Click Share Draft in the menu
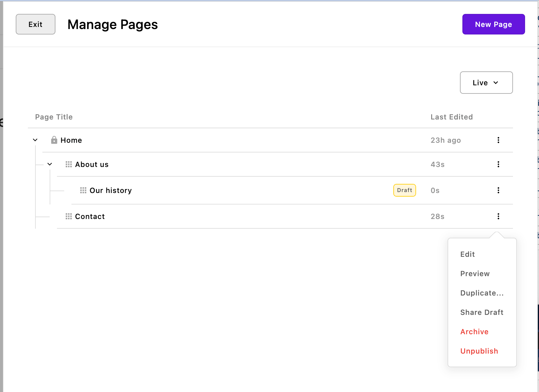Viewport: 539px width, 392px height. pos(482,312)
